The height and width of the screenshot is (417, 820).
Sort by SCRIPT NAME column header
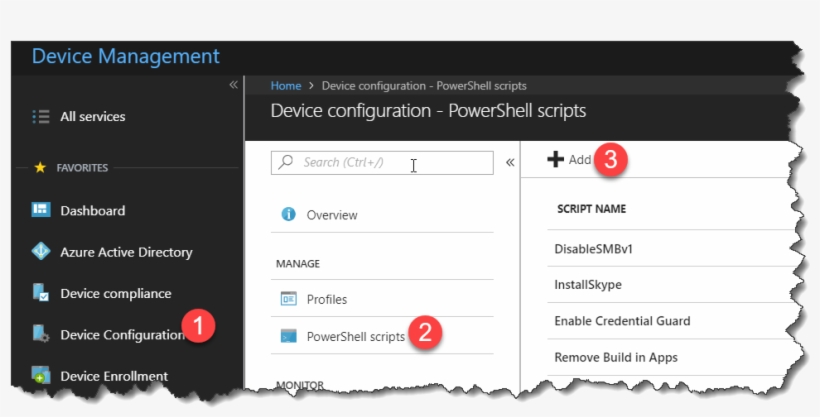pyautogui.click(x=592, y=209)
